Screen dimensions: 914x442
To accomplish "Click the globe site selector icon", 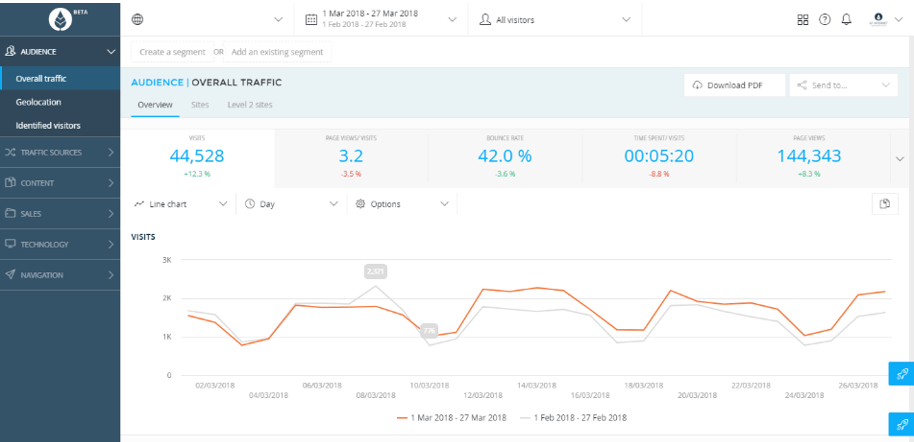I will coord(138,19).
